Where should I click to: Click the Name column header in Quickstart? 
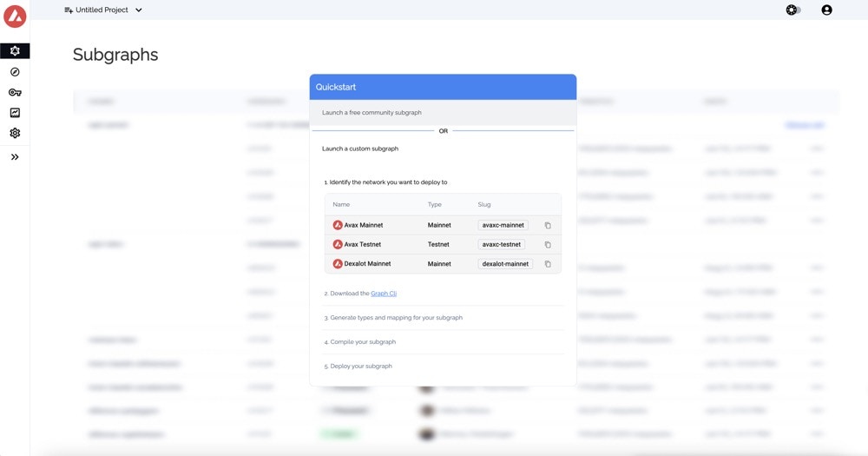341,204
